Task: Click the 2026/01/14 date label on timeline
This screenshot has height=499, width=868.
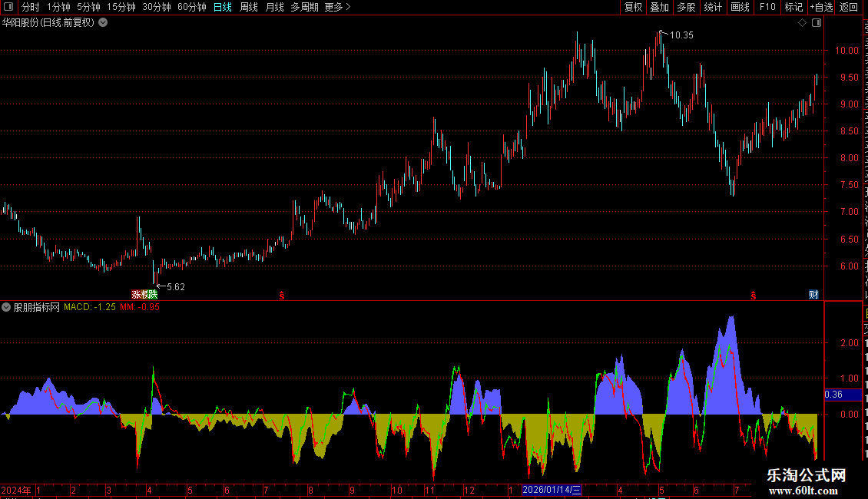Action: 552,490
